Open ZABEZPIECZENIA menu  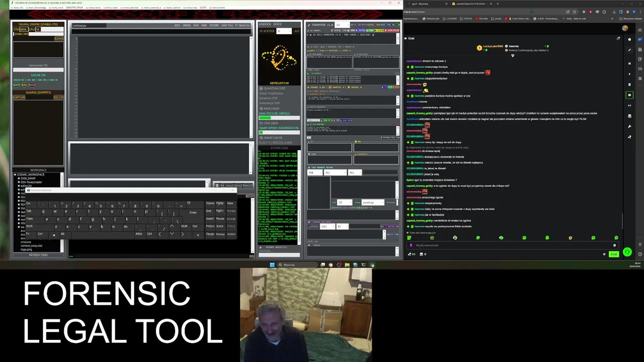click(x=74, y=8)
